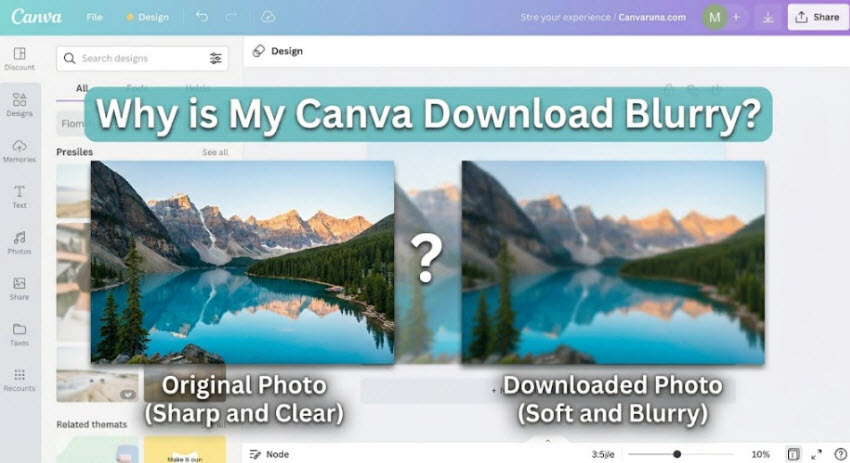Click the cloud save status icon
Screen dimensions: 850x463
tap(268, 17)
